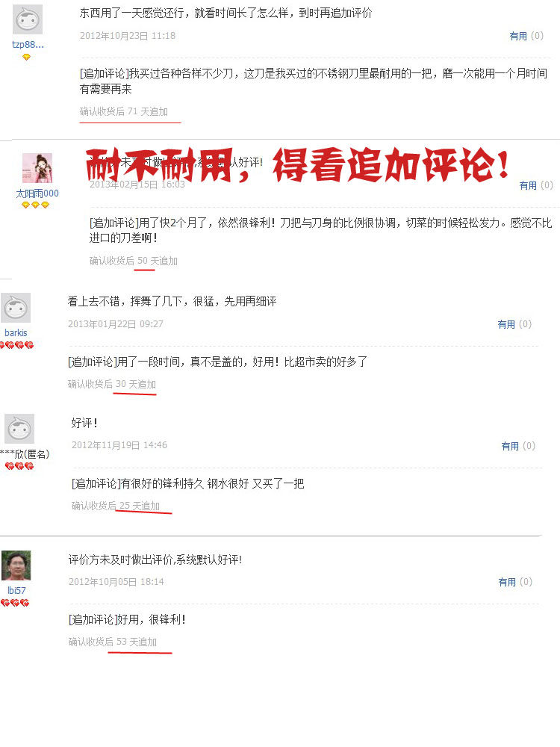The height and width of the screenshot is (747, 560).
Task: Open lbi57 username link
Action: 16,590
